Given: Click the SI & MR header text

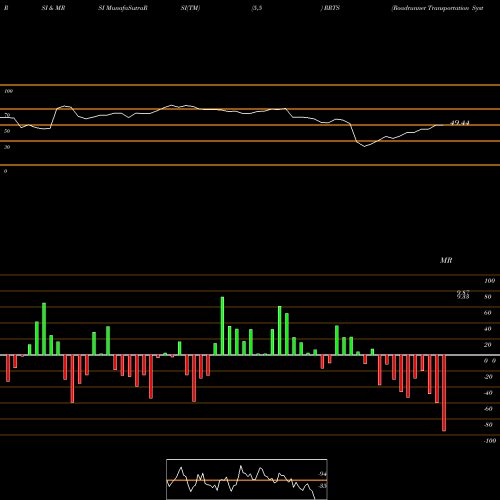Looking at the screenshot, I should [x=53, y=8].
